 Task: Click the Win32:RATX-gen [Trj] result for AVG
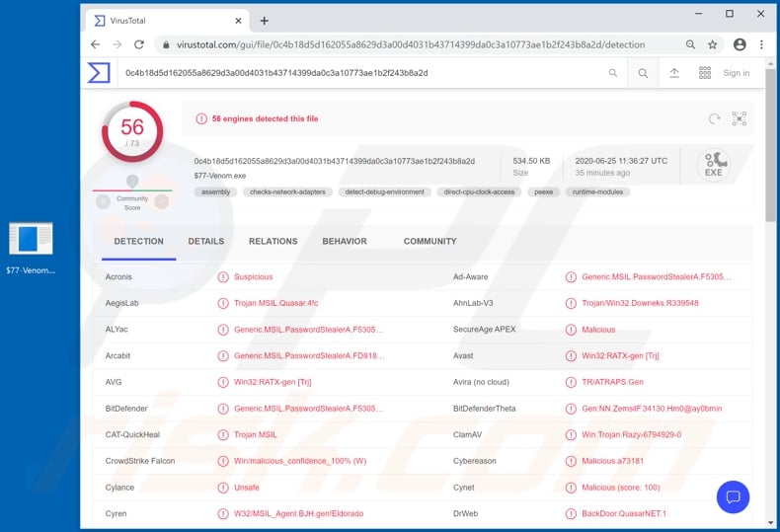pos(273,382)
